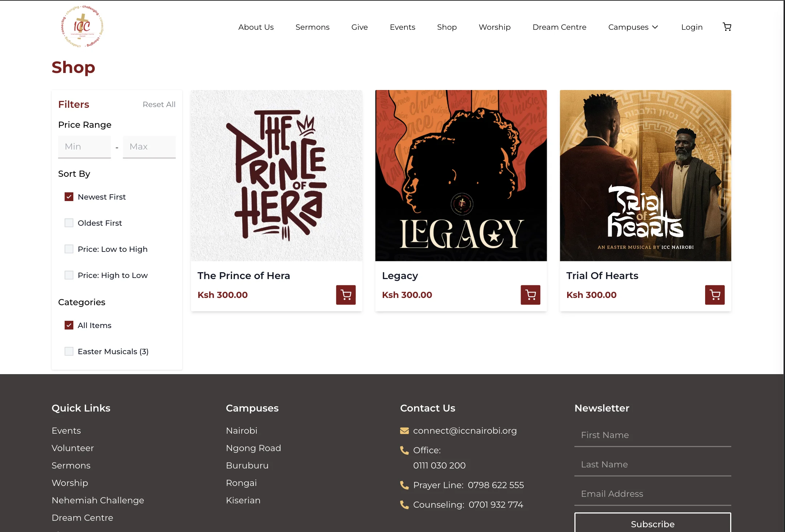
Task: Click the First Name newsletter field
Action: [652, 435]
